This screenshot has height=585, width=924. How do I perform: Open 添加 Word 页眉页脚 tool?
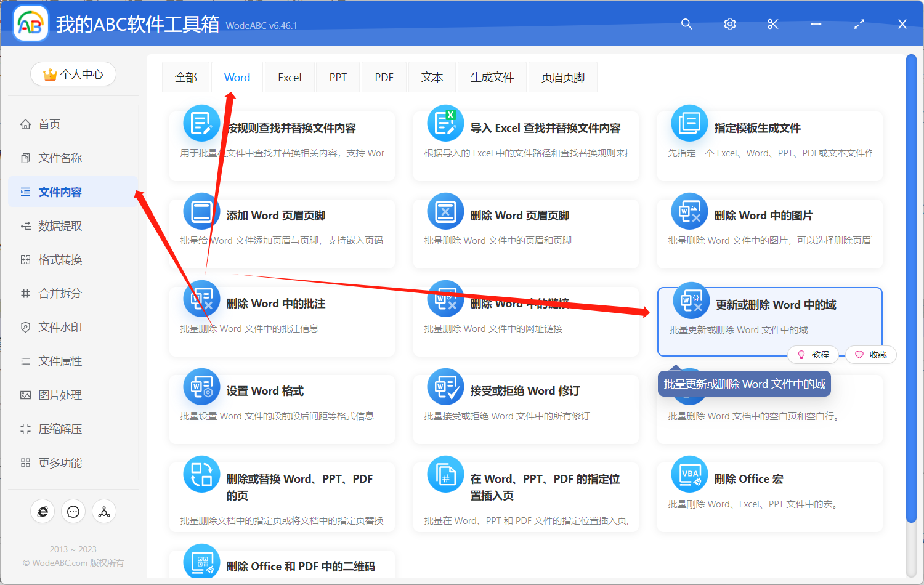282,234
